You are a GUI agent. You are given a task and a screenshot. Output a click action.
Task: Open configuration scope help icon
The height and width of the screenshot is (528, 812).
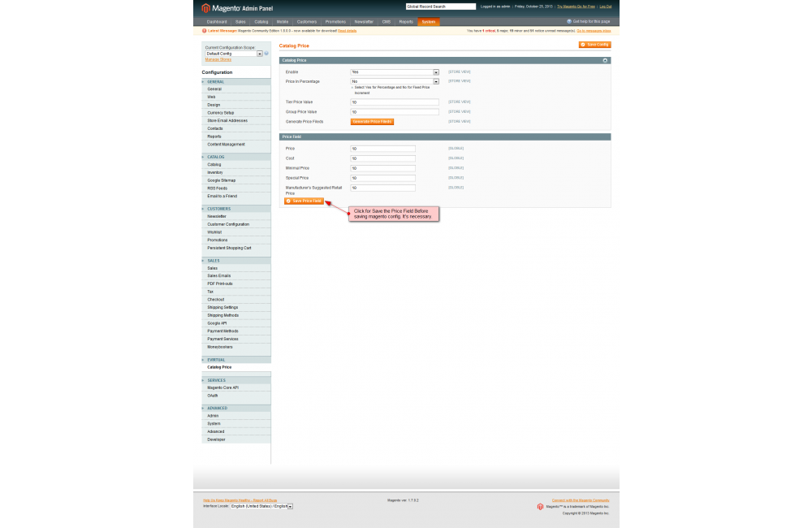[266, 54]
